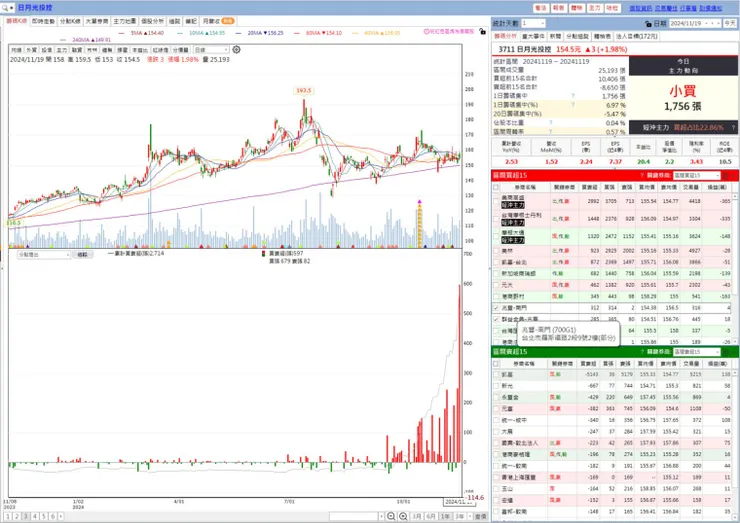Click the icon at right end of green header
Image resolution: width=740 pixels, height=523 pixels.
pyautogui.click(x=726, y=352)
